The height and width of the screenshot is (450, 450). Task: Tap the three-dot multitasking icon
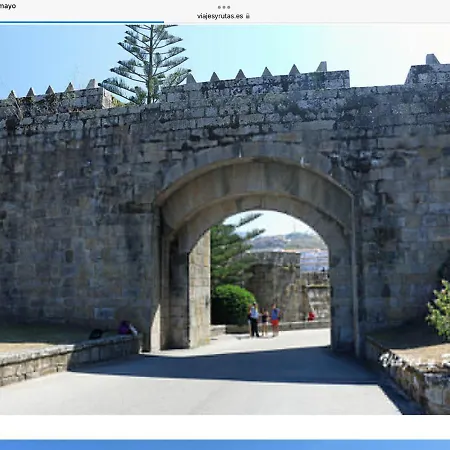point(224,7)
